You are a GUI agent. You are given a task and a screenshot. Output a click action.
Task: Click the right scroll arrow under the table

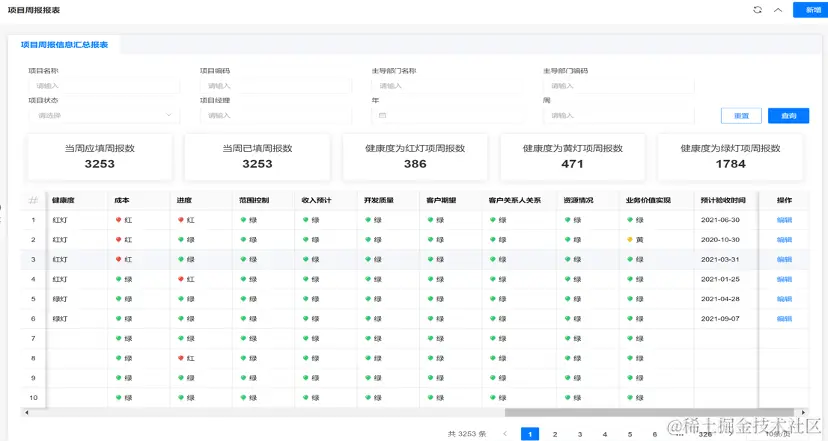803,412
